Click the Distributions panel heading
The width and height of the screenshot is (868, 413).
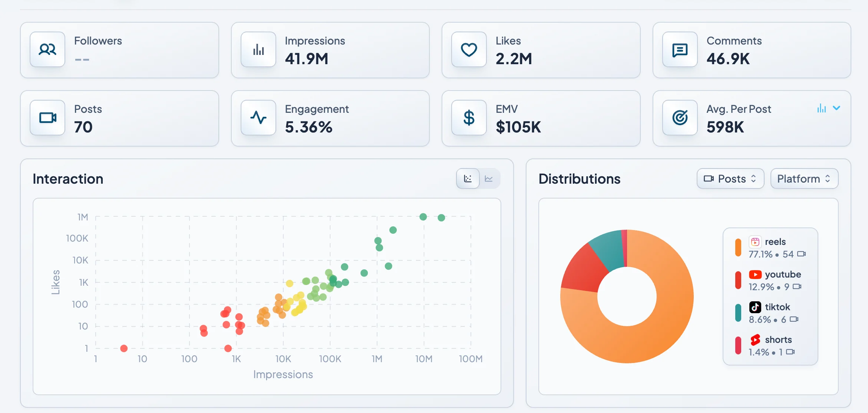tap(579, 179)
